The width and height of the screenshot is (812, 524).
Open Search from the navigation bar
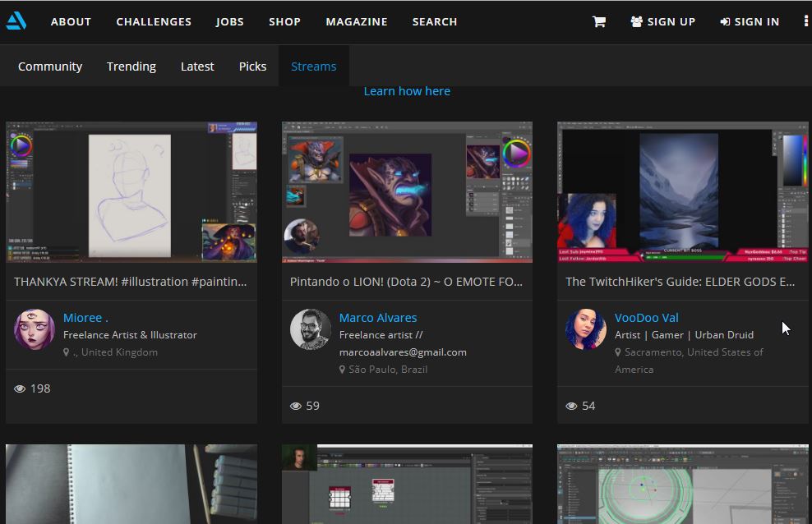tap(435, 21)
